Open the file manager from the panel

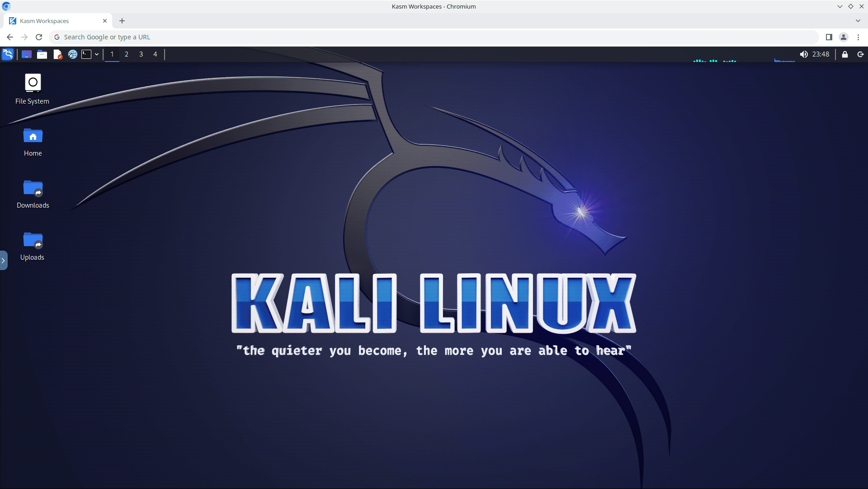click(42, 54)
